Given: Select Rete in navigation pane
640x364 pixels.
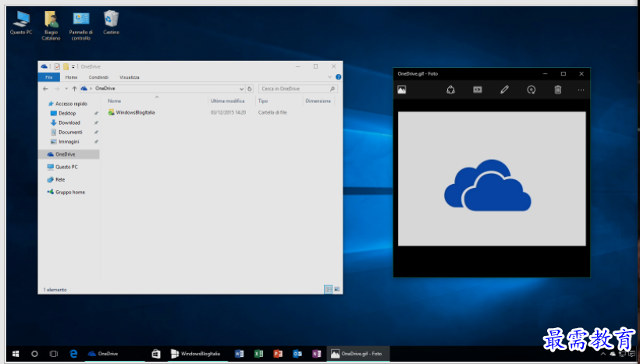Looking at the screenshot, I should 56,180.
